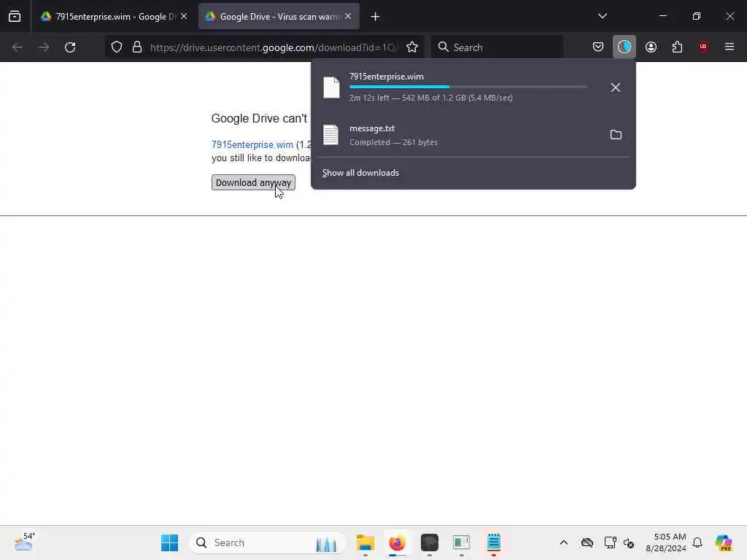
Task: Click the muted volume tray icon
Action: click(629, 542)
